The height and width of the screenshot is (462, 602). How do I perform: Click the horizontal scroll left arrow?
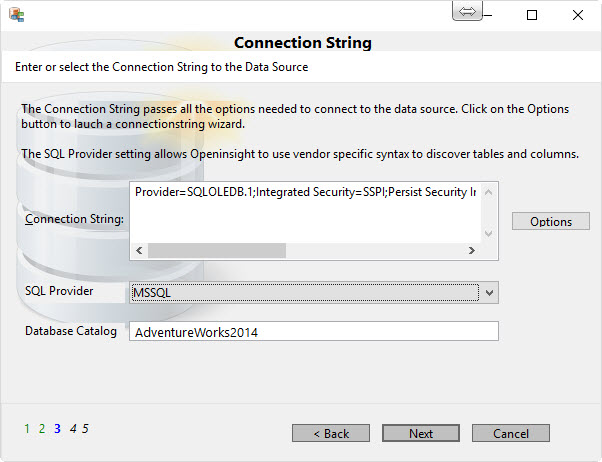(x=139, y=251)
